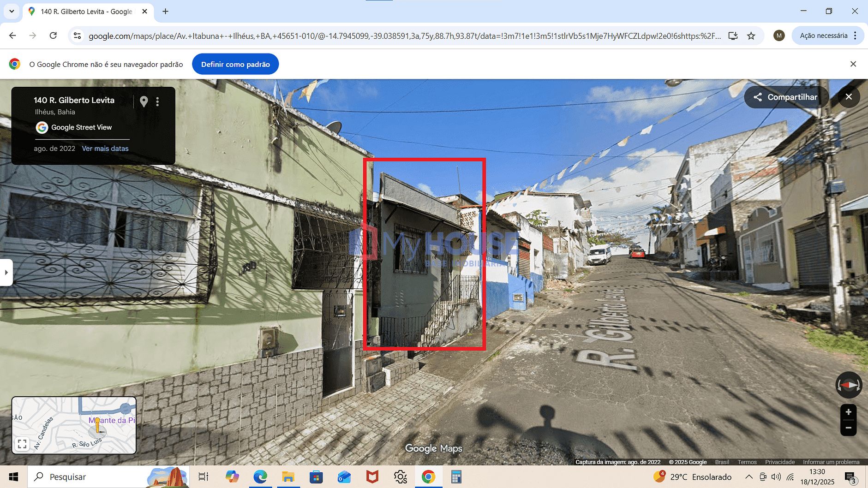Show hidden system tray icons
This screenshot has width=868, height=488.
tap(749, 477)
